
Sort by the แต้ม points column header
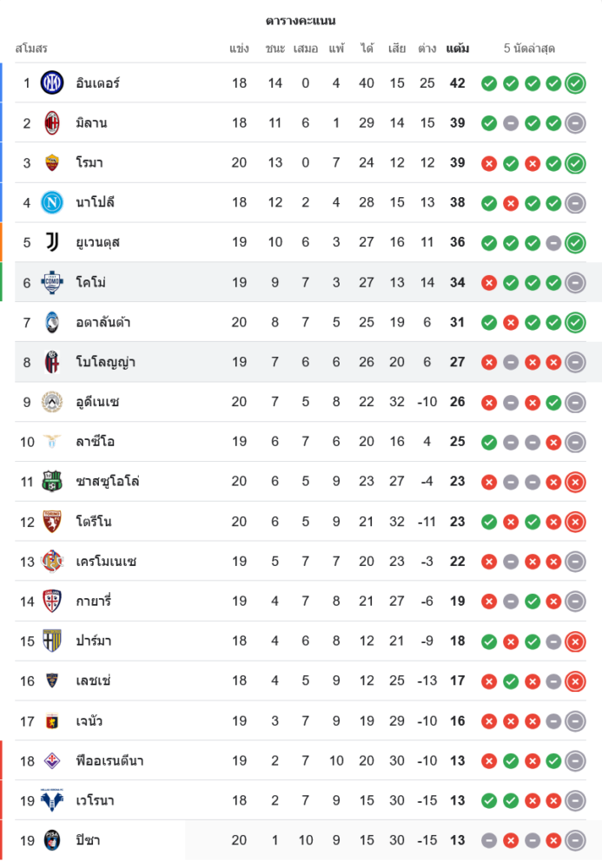tap(457, 49)
